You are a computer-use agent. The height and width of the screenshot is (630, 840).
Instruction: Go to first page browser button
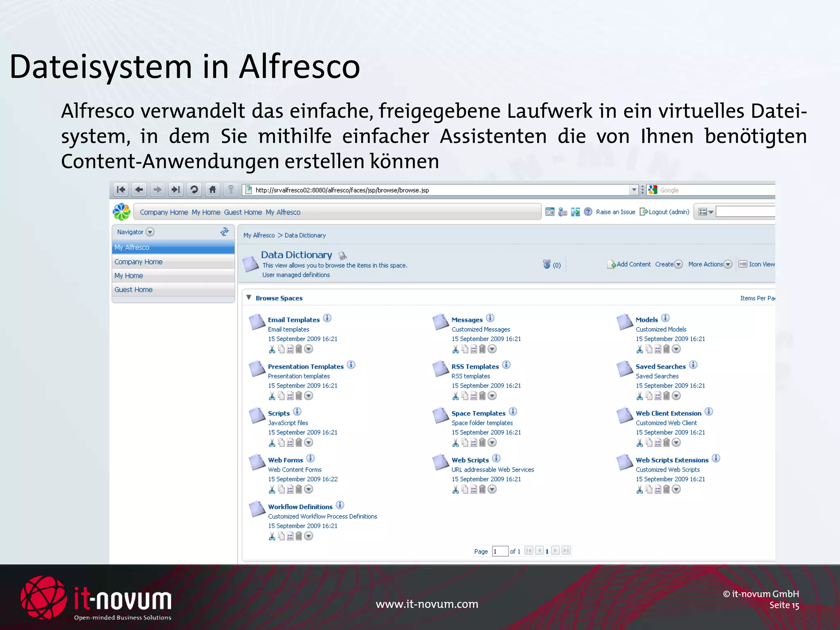click(121, 189)
